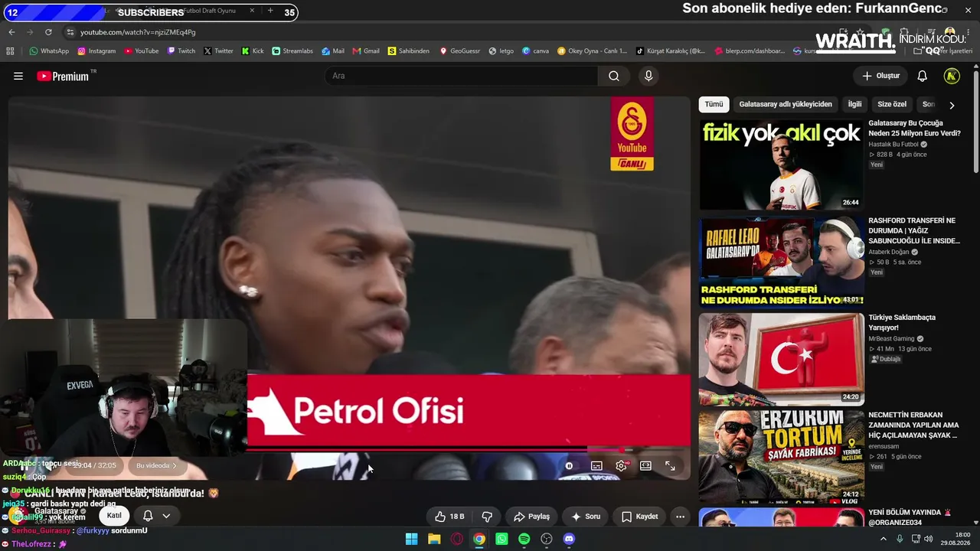Focus the browser address bar URL

138,32
